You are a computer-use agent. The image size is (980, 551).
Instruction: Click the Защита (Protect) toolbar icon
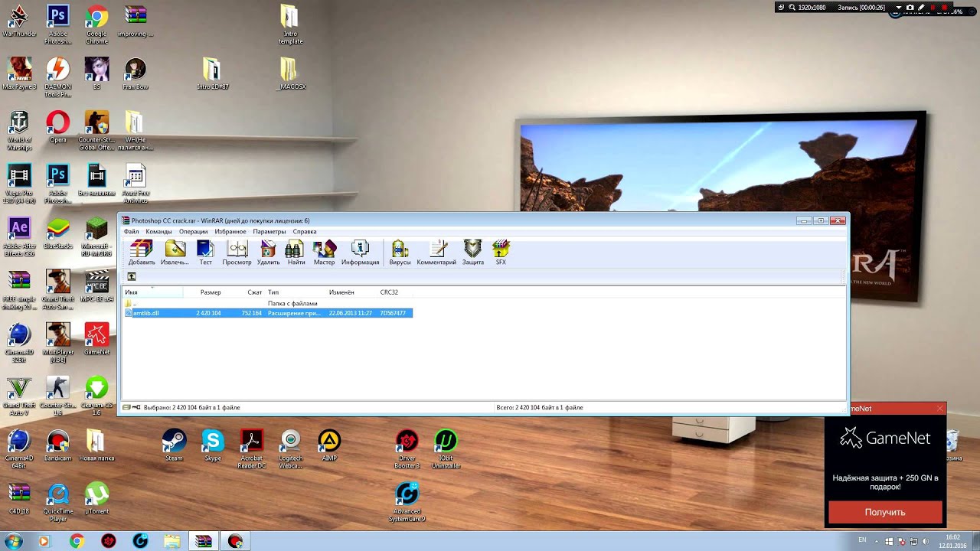coord(473,253)
